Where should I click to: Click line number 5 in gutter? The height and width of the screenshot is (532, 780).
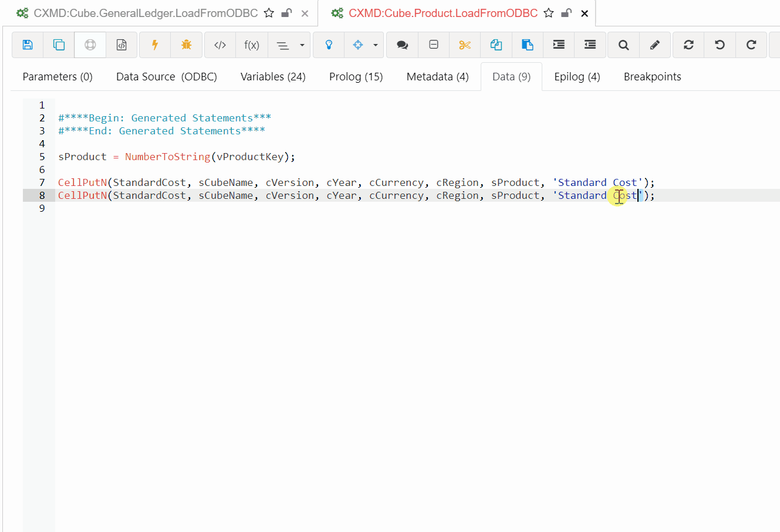[42, 157]
